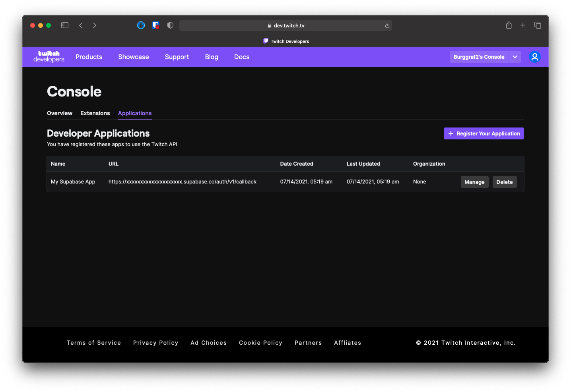Image resolution: width=571 pixels, height=392 pixels.
Task: Click the Manage button for My Supabase App
Action: coord(474,182)
